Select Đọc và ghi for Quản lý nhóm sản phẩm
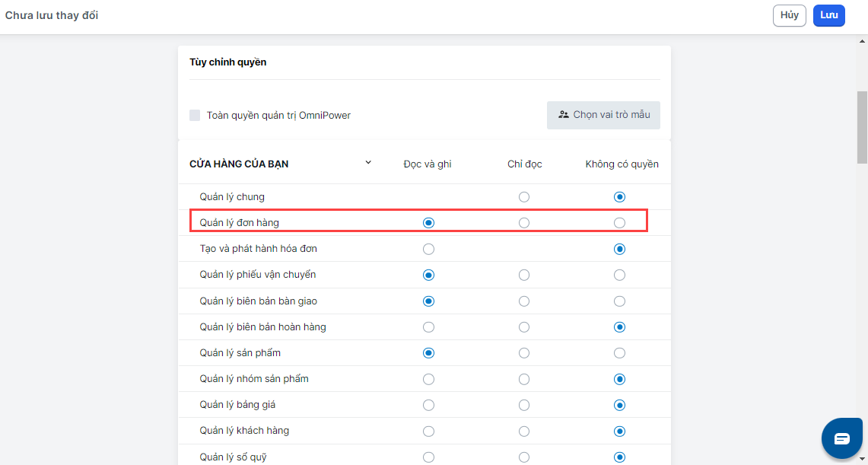Image resolution: width=868 pixels, height=465 pixels. pyautogui.click(x=428, y=379)
